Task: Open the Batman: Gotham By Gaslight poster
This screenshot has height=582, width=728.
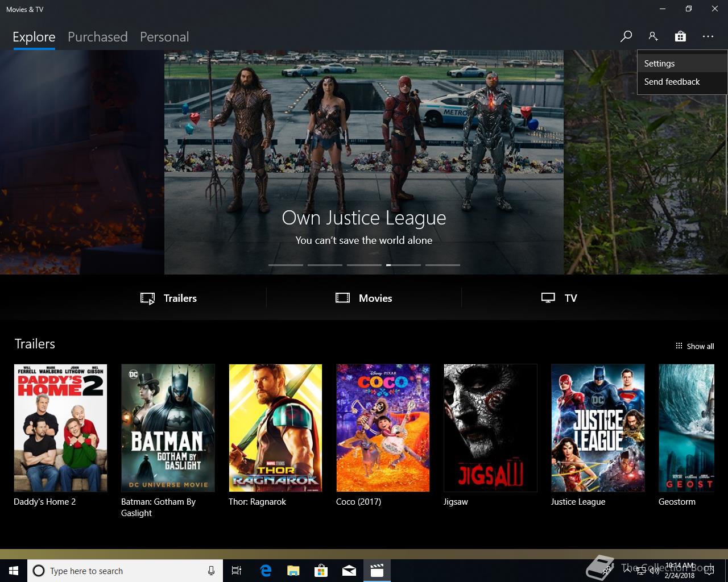Action: click(x=168, y=428)
